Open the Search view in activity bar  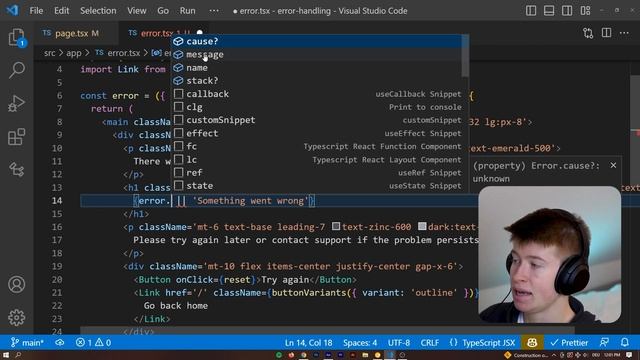pos(16,70)
